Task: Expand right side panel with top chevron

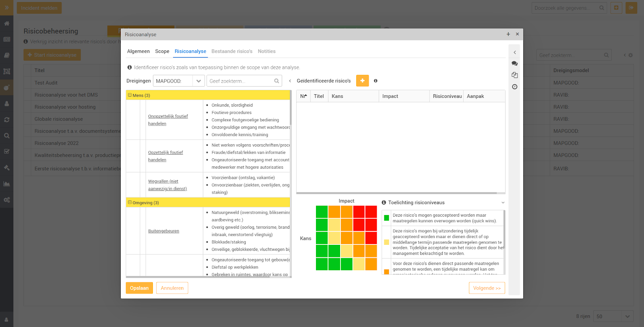Action: (x=514, y=52)
